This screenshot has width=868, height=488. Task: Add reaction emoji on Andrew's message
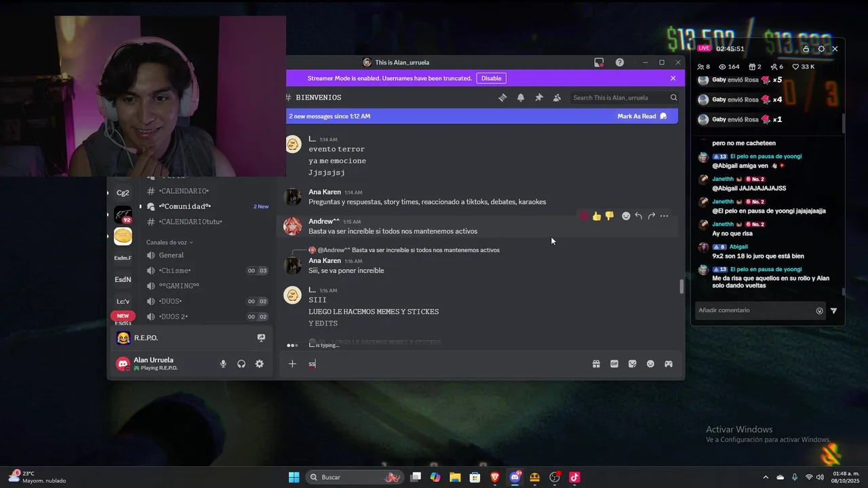pyautogui.click(x=626, y=216)
